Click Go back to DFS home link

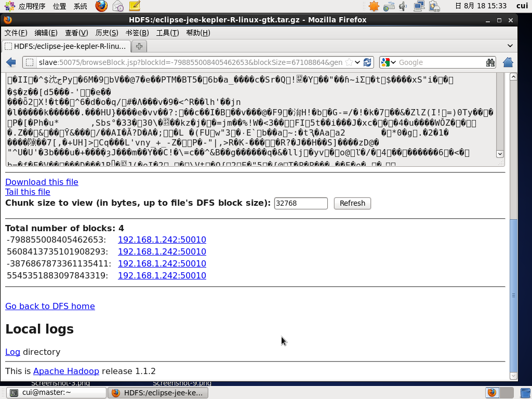pos(50,306)
